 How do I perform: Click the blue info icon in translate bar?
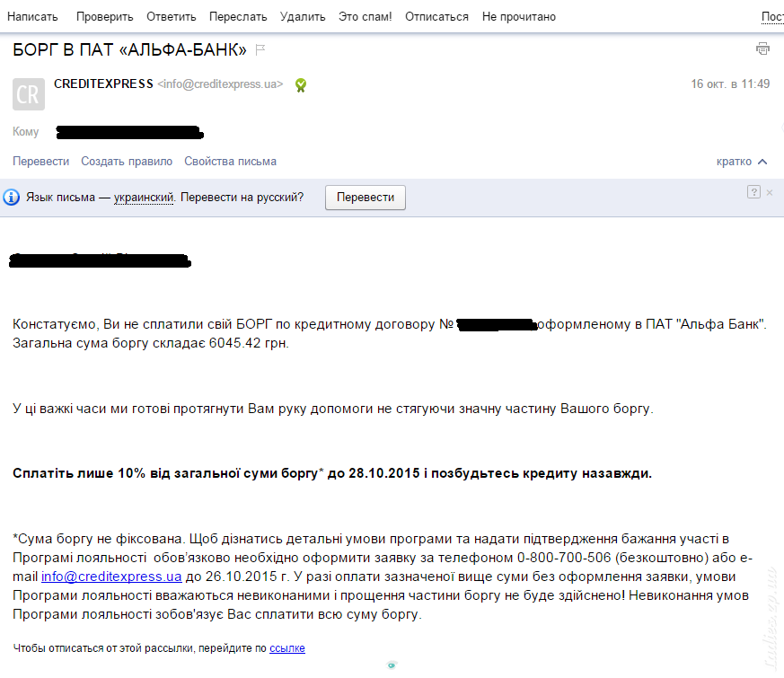pos(12,197)
